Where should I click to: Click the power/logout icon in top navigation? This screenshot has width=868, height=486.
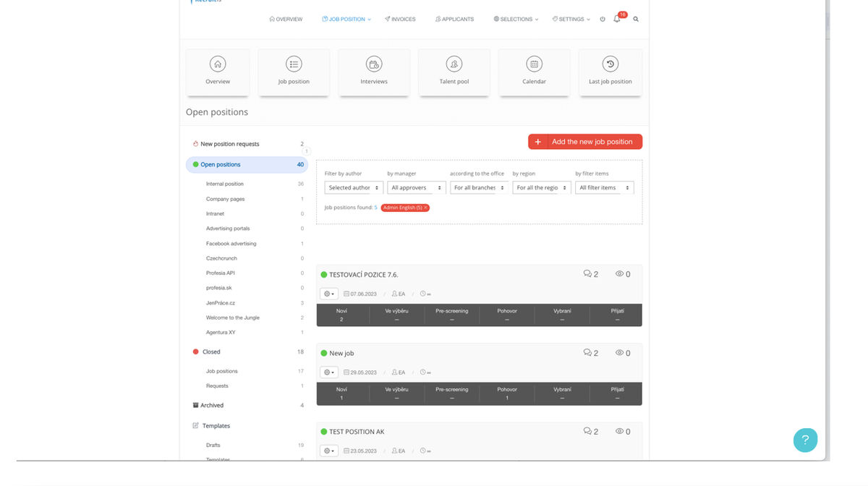[603, 20]
